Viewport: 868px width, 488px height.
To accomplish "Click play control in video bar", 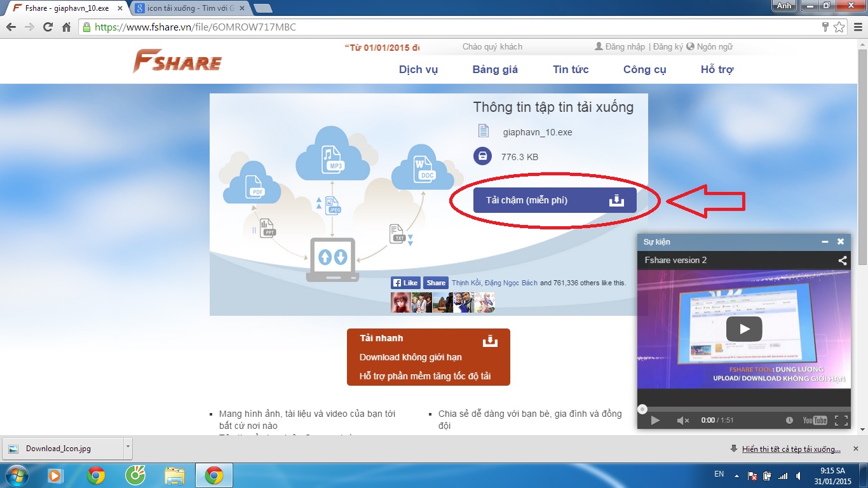I will (655, 420).
